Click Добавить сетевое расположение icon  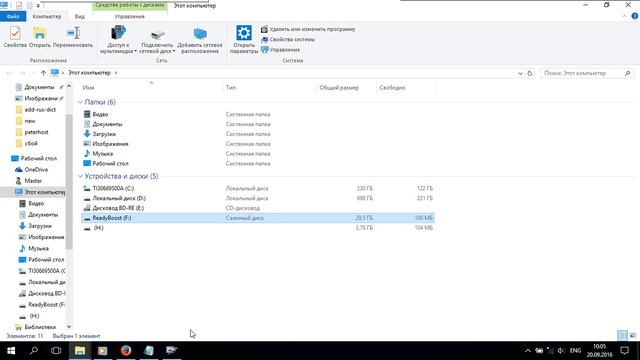[x=200, y=40]
